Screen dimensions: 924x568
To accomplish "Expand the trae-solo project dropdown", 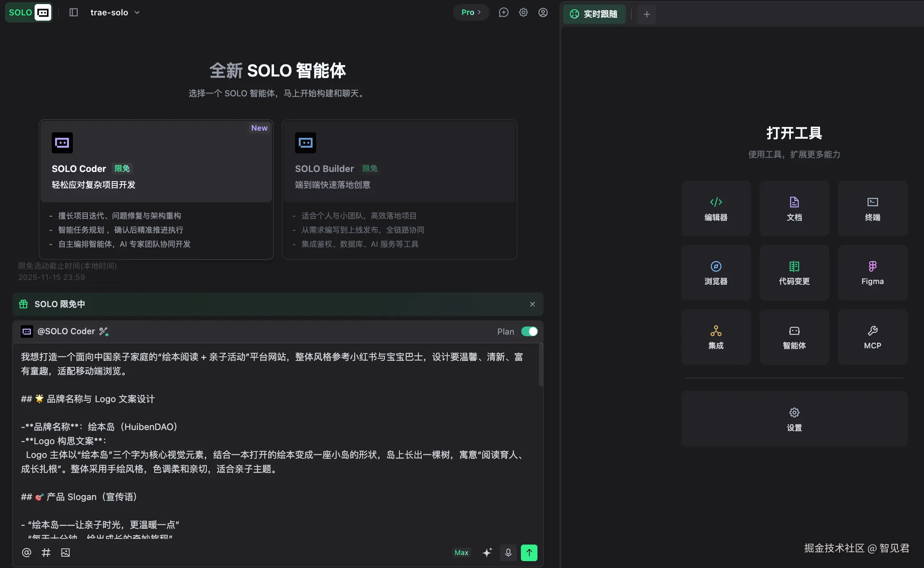I will [115, 13].
